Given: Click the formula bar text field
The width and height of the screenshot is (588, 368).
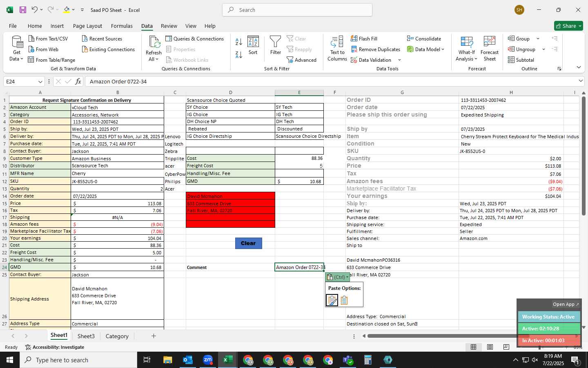Looking at the screenshot, I should (331, 81).
